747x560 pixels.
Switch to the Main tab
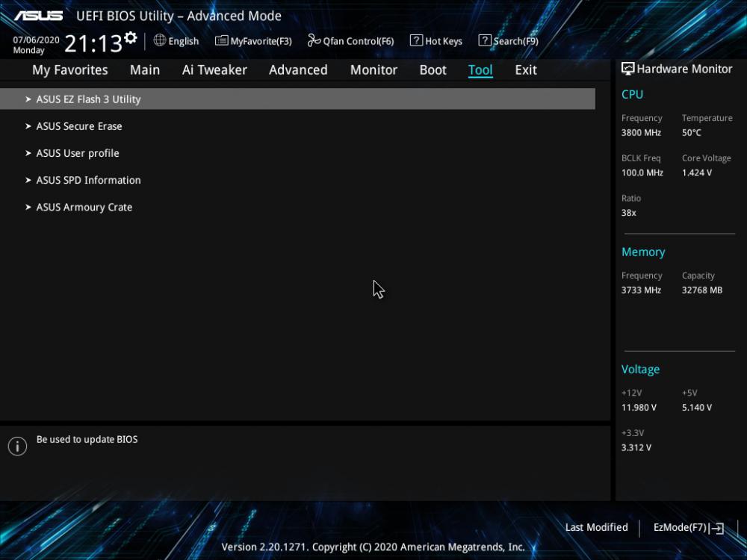pos(145,70)
